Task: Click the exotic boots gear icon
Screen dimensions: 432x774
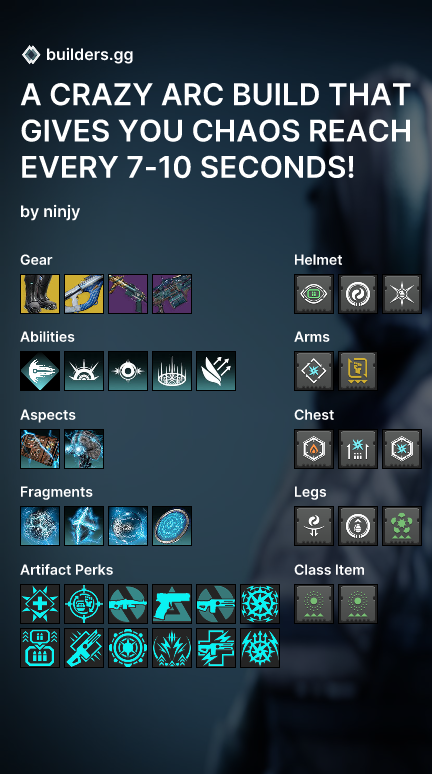Action: tap(40, 294)
